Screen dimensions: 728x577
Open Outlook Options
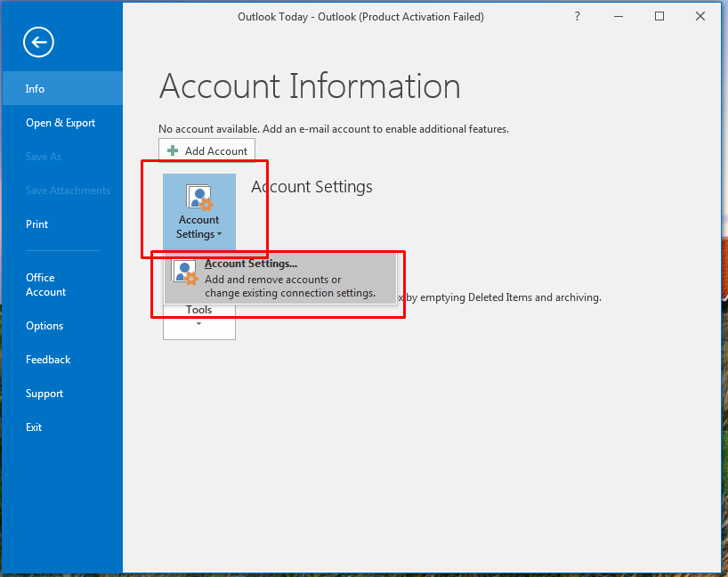(62, 326)
